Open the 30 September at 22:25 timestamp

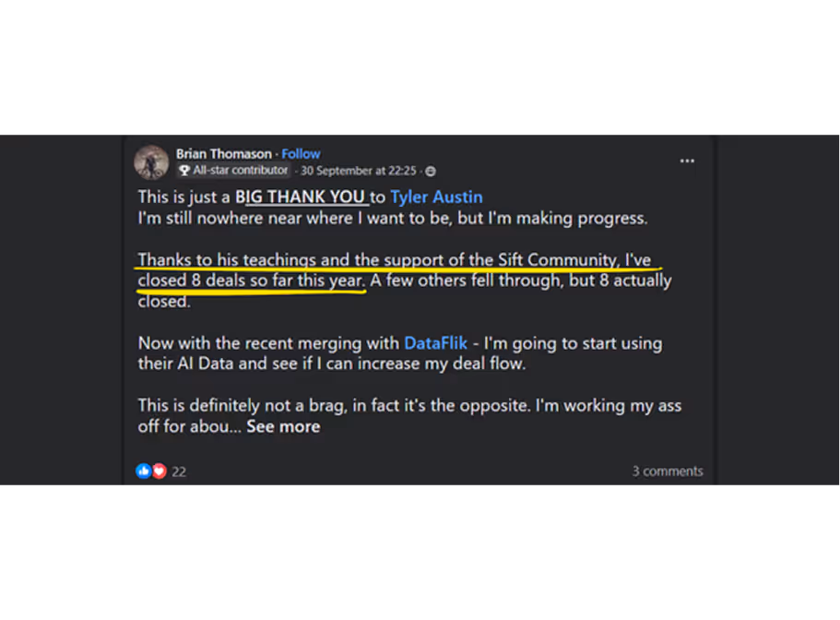359,171
